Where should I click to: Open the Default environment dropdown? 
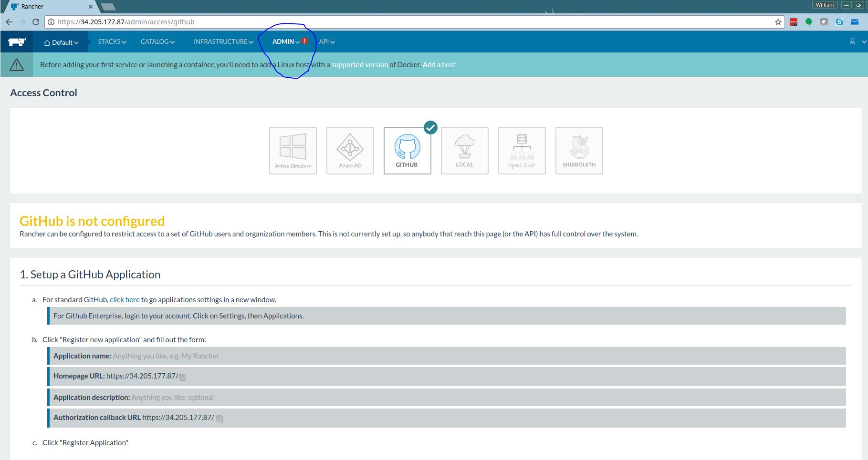point(61,42)
